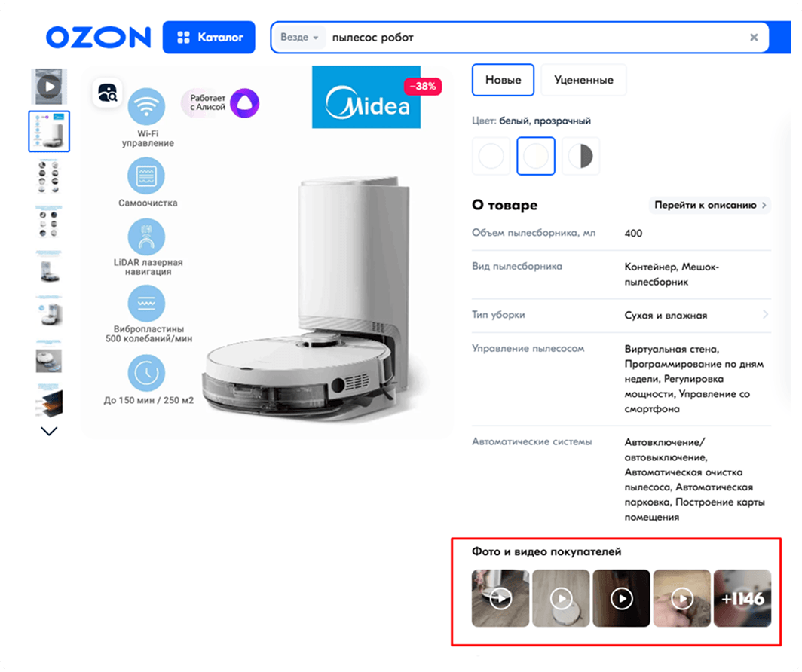Open the +1146 customer photos thumbnail
Viewport: 802px width, 672px height.
[742, 598]
